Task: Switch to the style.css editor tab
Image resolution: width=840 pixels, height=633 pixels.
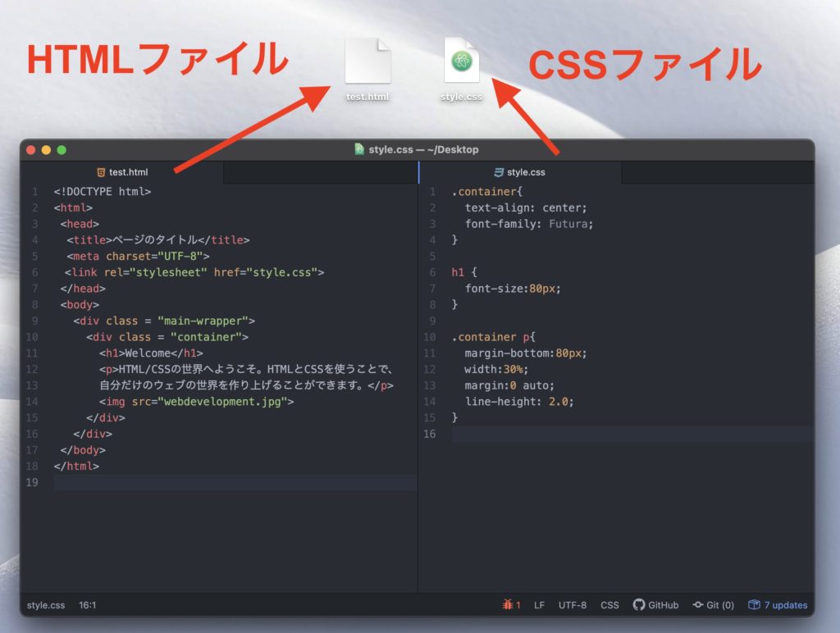Action: [x=519, y=172]
